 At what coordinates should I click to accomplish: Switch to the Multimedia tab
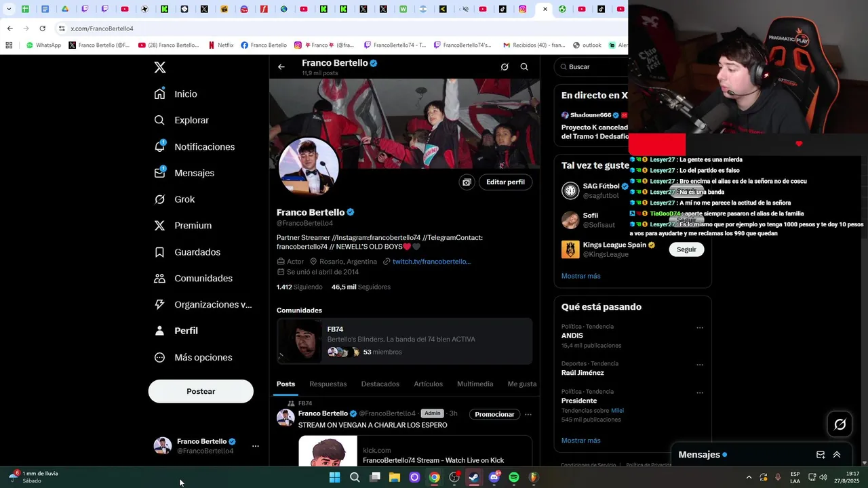pos(475,384)
